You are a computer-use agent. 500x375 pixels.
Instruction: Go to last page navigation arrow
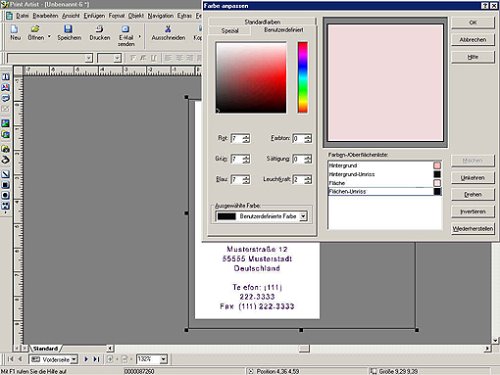96,359
